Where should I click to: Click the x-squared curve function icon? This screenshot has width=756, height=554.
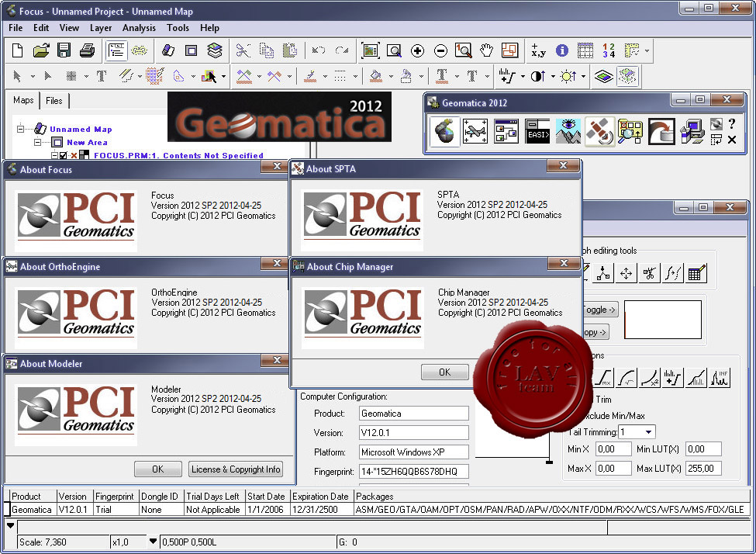[650, 378]
